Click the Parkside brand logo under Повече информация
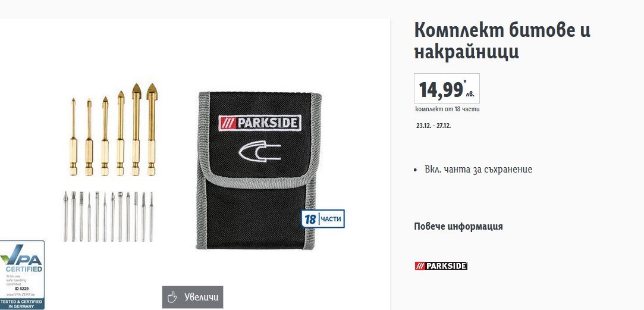The height and width of the screenshot is (310, 644). pos(441,266)
